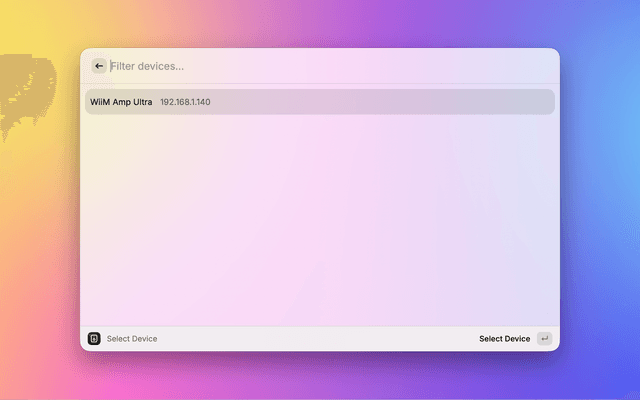Select the WiiM Amp Ultra device row
The image size is (640, 400).
[x=320, y=102]
